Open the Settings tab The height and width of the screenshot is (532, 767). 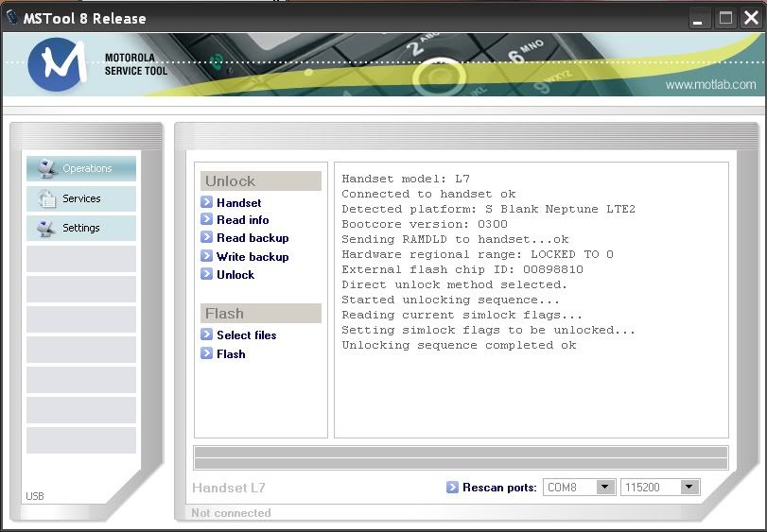coord(80,228)
